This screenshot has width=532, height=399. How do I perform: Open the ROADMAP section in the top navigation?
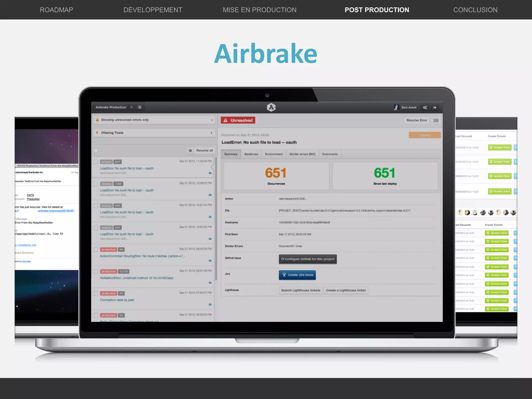point(56,10)
